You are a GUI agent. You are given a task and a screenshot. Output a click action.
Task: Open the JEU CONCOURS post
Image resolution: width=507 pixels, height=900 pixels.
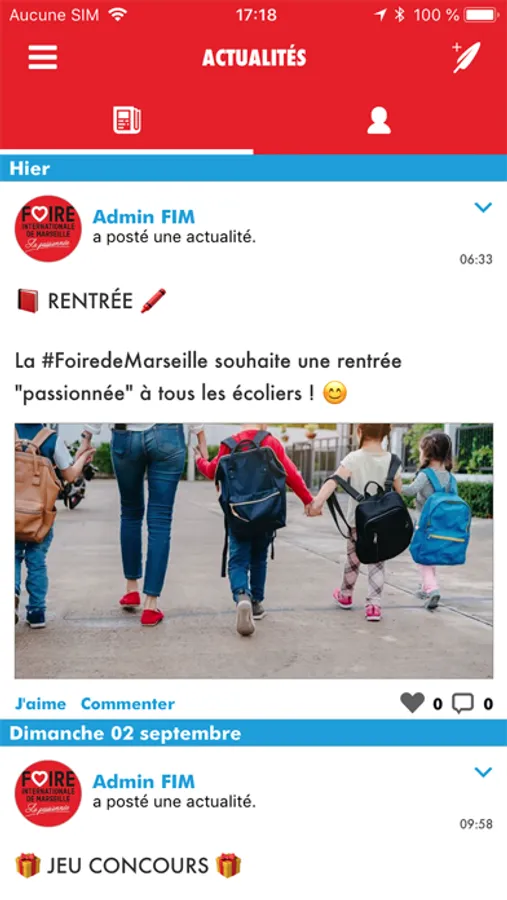(128, 865)
